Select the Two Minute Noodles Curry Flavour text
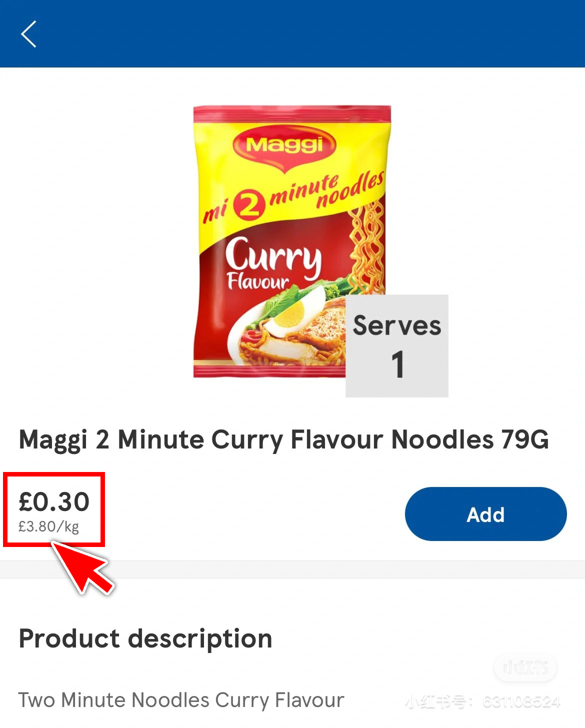 (181, 700)
